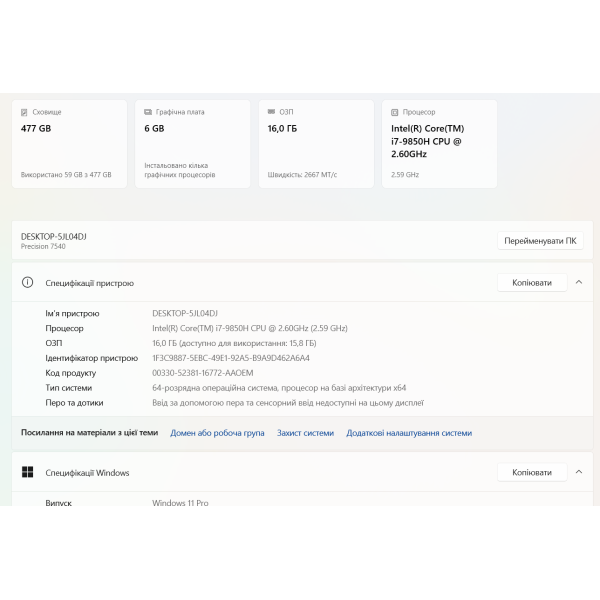Screen dimensions: 600x600
Task: Copy Windows specifications with Копіювати button
Action: [532, 473]
